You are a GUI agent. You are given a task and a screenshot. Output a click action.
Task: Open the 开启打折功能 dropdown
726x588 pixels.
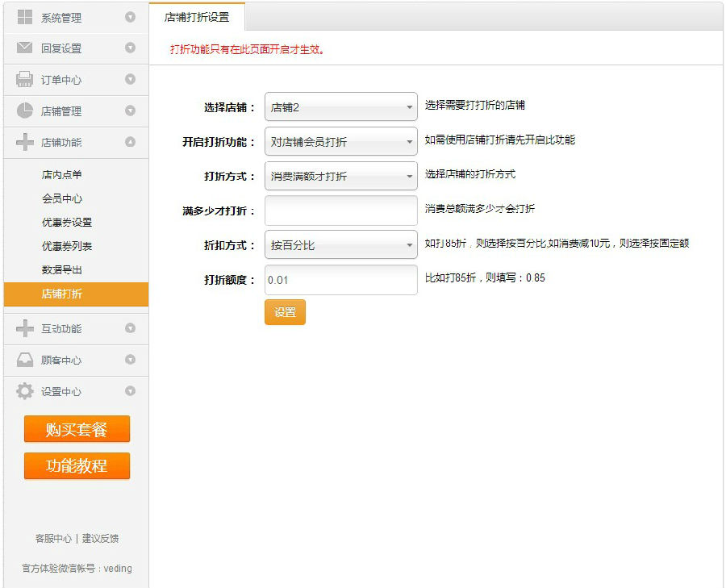tap(340, 141)
